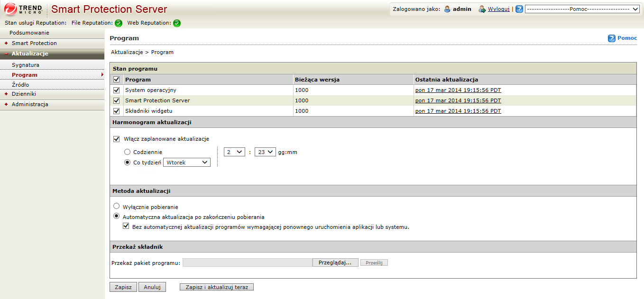Choose Wyłącznie pobieranie radio option

pos(117,207)
